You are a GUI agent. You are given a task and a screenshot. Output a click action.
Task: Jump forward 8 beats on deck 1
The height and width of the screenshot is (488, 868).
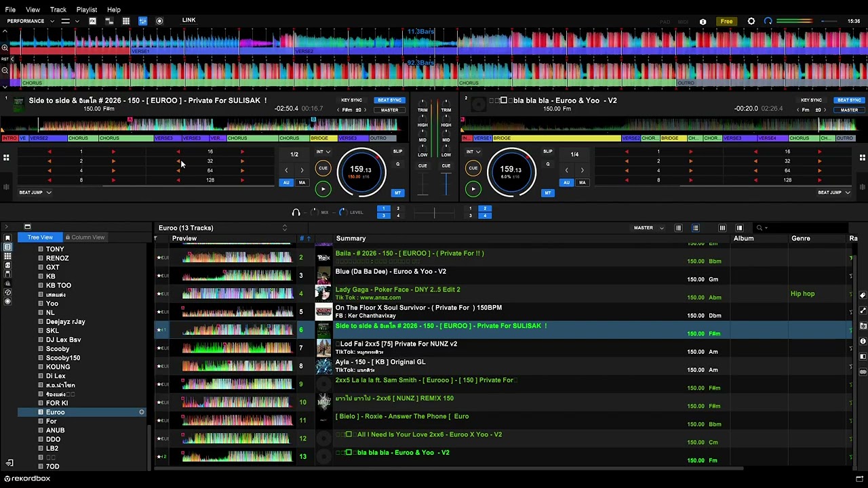113,180
